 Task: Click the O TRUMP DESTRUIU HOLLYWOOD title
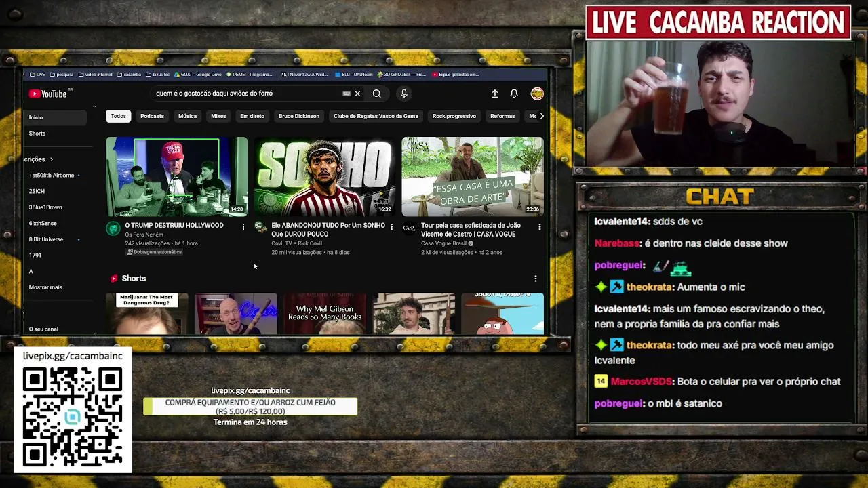pos(174,225)
